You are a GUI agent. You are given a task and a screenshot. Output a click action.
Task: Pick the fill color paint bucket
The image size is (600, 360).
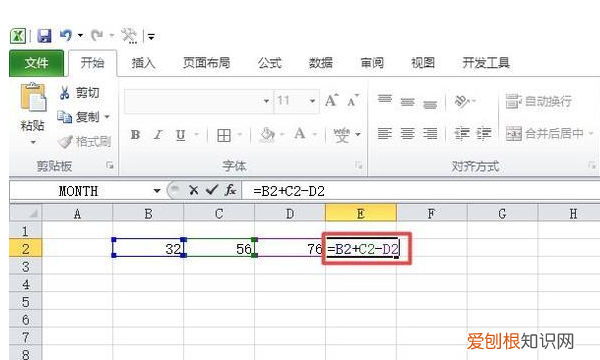click(267, 135)
